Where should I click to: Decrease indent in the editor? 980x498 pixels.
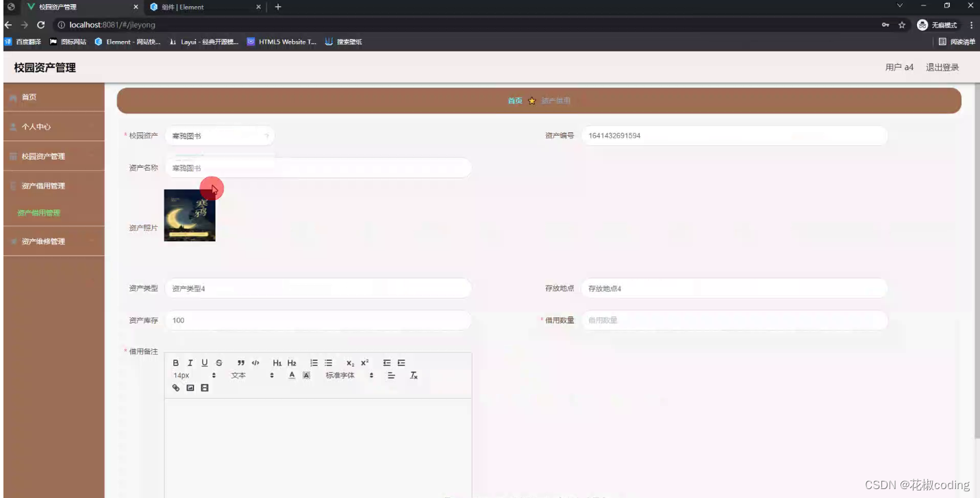click(x=387, y=363)
